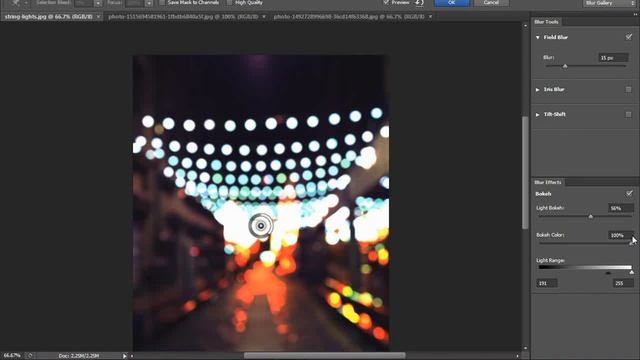
Task: Adjust the Field Blur amount slider handle
Action: click(x=565, y=66)
